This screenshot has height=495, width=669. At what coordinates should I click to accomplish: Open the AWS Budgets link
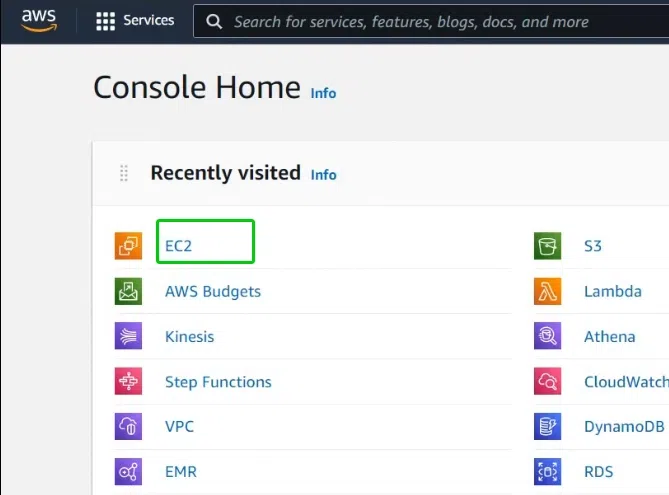(x=213, y=291)
